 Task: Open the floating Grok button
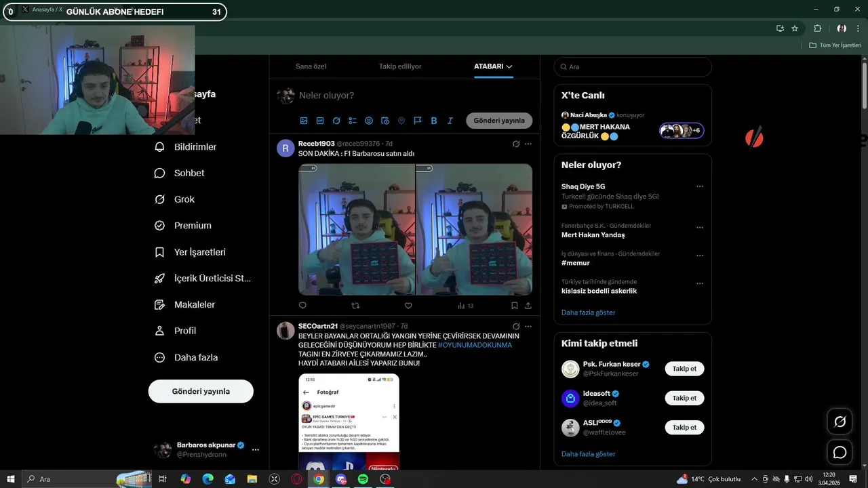point(840,422)
